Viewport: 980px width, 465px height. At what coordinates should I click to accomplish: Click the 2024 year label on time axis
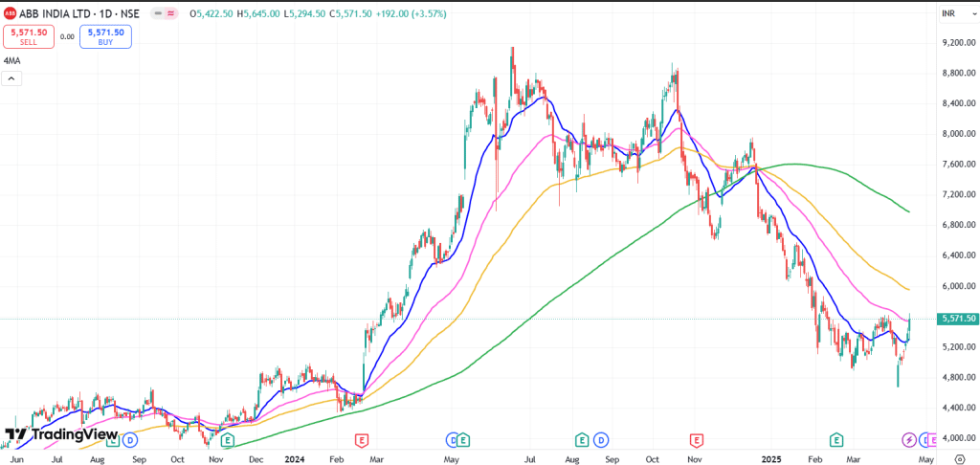click(x=296, y=459)
